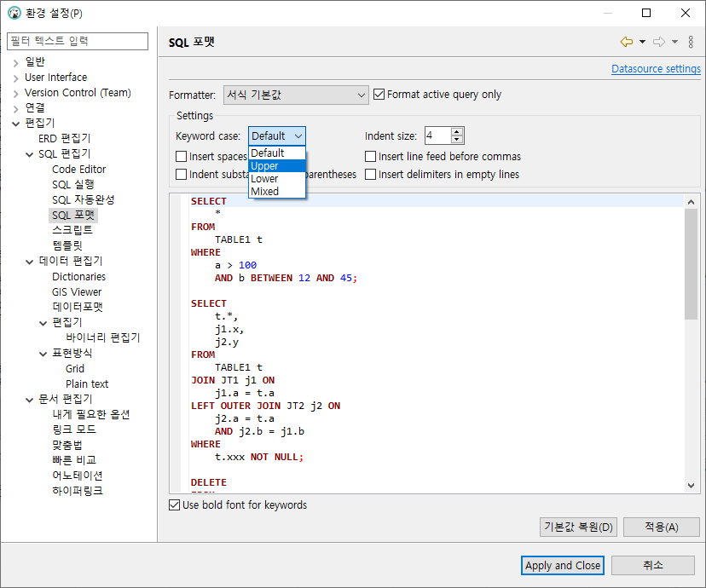Choose Mixed keyword case option
The width and height of the screenshot is (706, 588).
click(265, 192)
